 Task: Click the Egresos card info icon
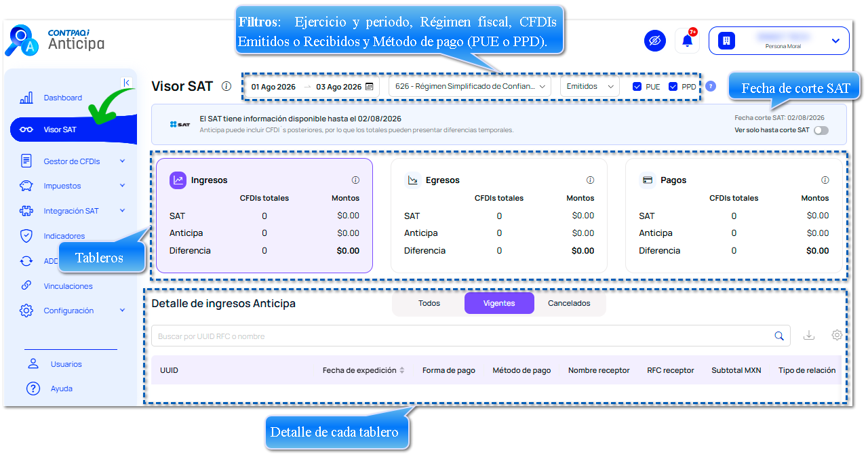(590, 180)
